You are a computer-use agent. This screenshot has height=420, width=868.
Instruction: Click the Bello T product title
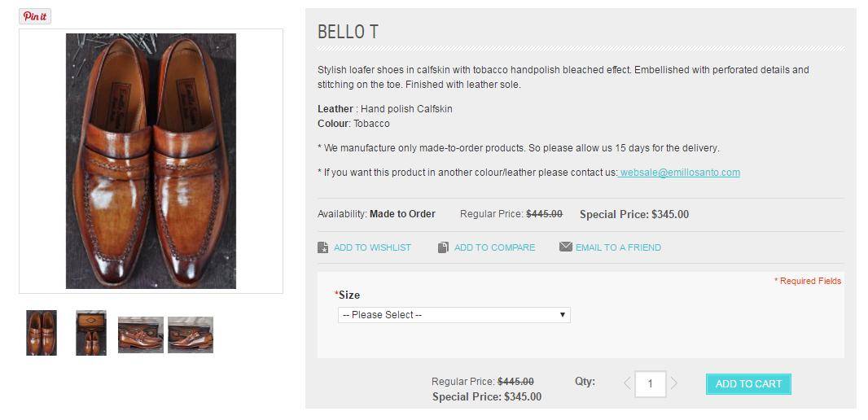[x=348, y=32]
